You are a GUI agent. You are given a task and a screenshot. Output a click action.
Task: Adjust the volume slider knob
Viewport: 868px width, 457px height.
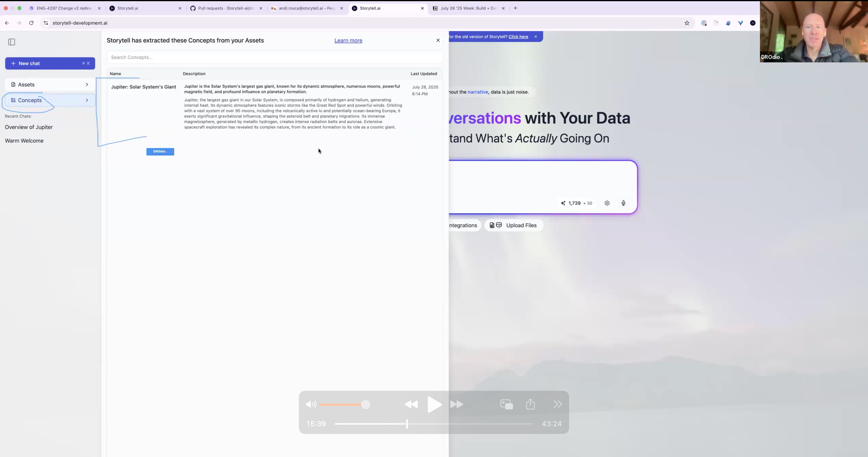366,404
